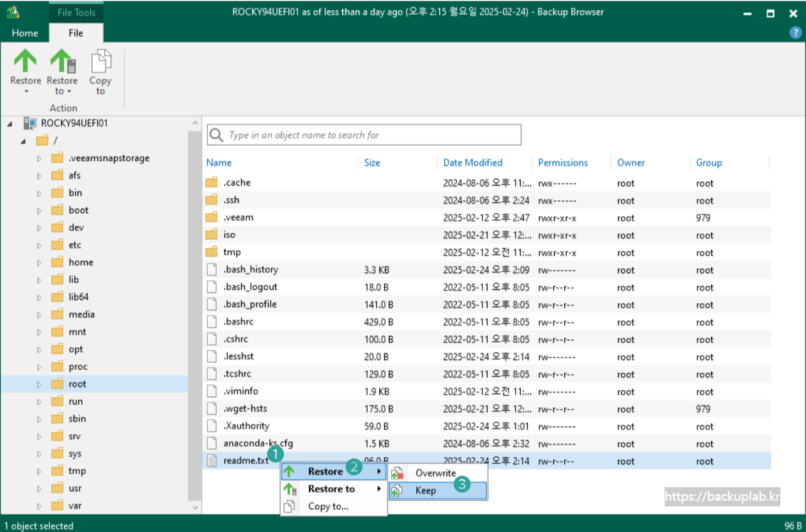Click the .cache folder icon
806x532 pixels.
[212, 183]
